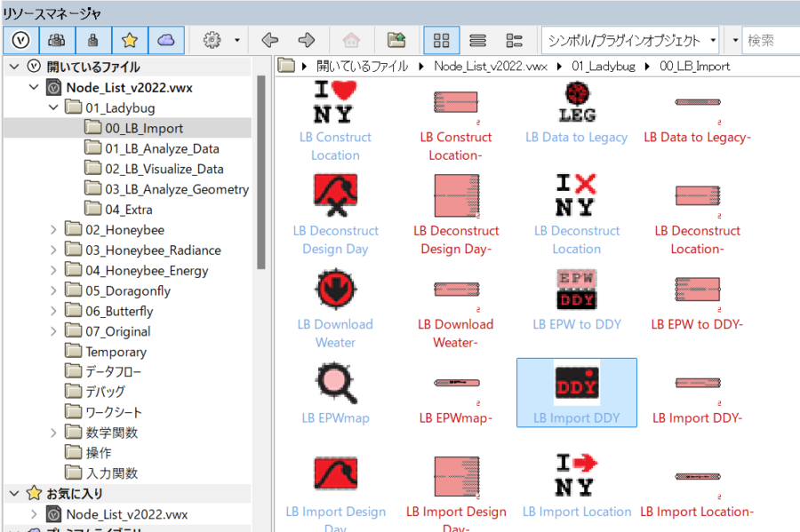This screenshot has height=532, width=800.
Task: Toggle the cloud libraries filter
Action: (x=165, y=40)
